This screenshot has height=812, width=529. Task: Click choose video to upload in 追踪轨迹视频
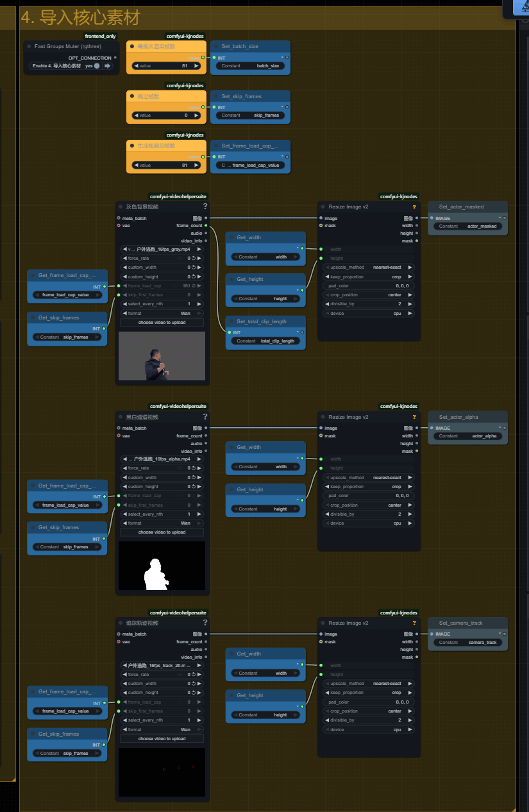tap(162, 739)
